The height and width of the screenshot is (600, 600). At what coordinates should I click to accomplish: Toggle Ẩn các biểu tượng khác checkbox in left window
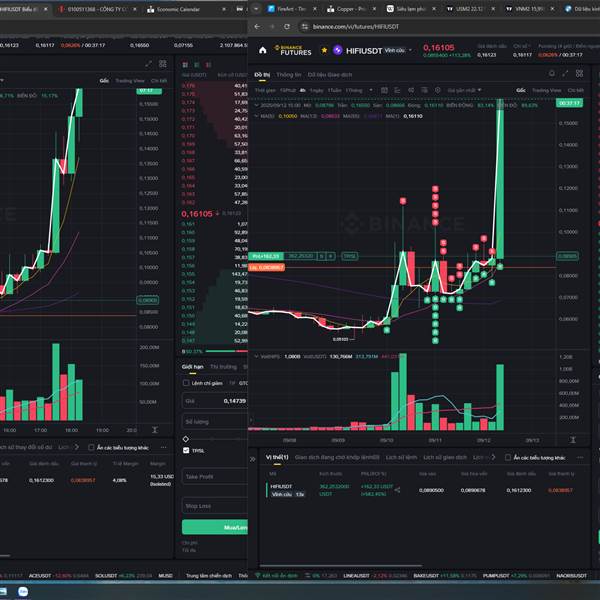(91, 447)
